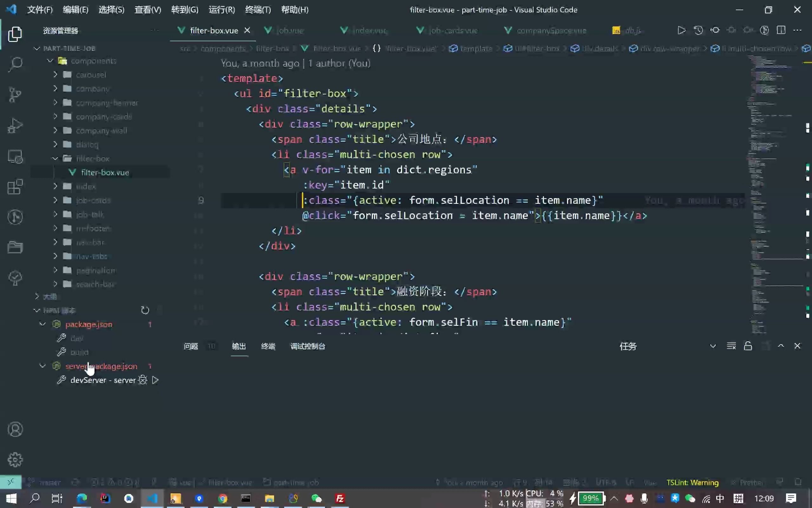Open the Remote Explorer view

[15, 156]
